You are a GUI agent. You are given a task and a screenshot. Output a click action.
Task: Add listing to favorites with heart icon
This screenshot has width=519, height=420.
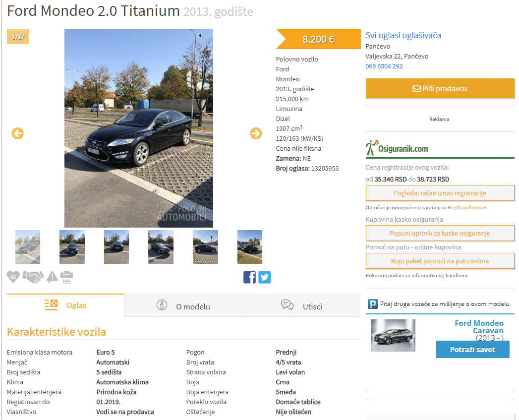13,277
